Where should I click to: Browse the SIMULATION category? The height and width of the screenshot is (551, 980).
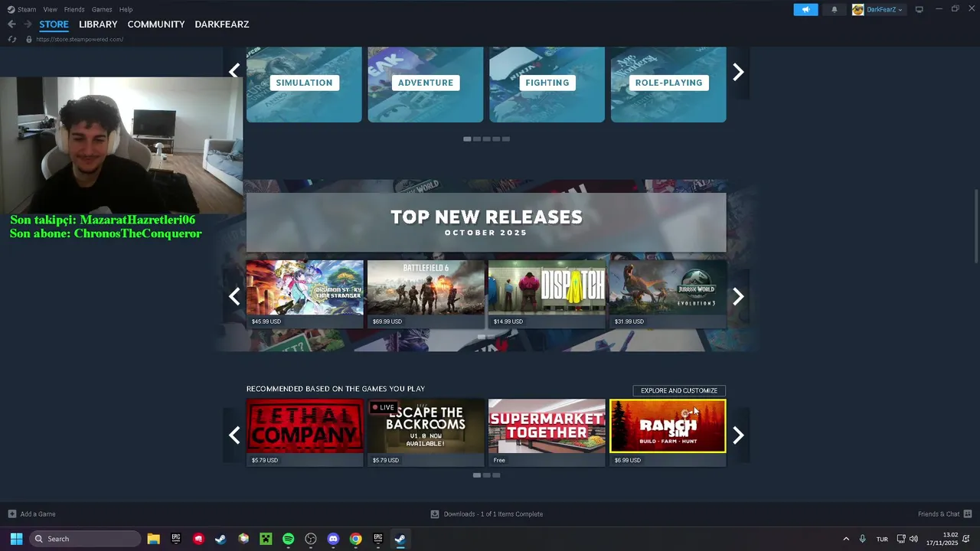pos(304,84)
